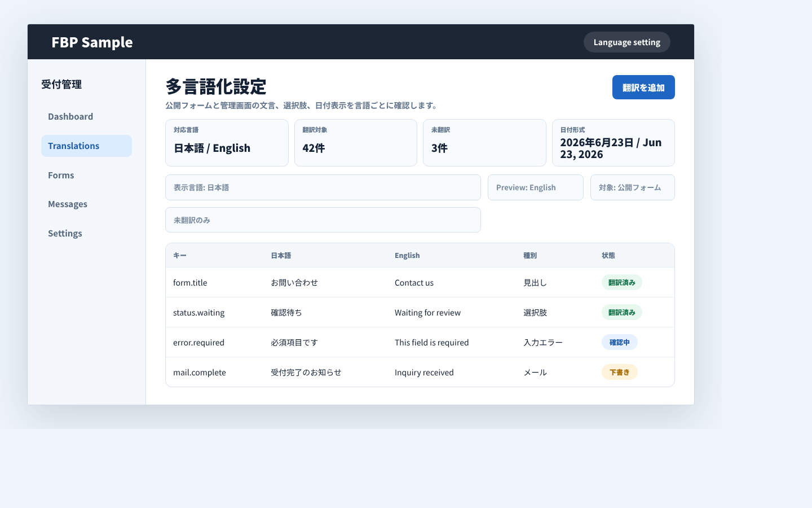Click the FBP Sample title

(92, 42)
